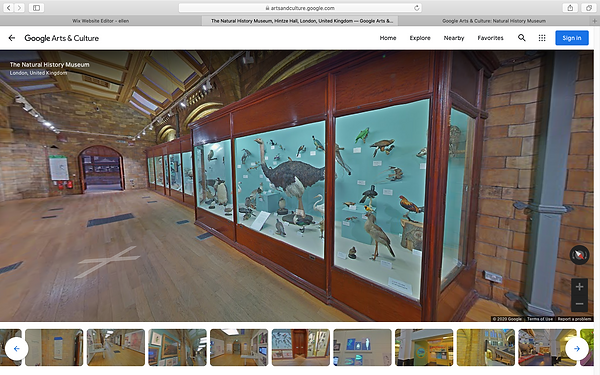Go back with Safari's back arrow

(9, 8)
